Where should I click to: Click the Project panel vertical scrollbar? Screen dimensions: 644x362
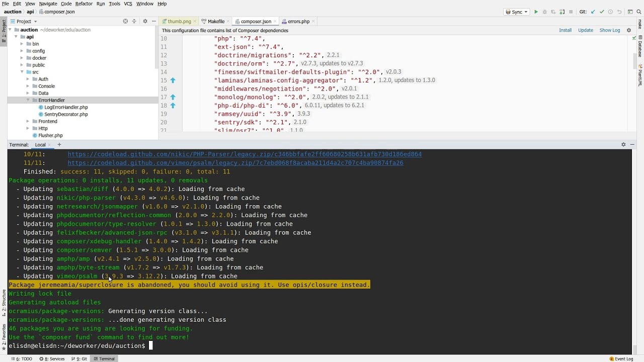pos(156,48)
